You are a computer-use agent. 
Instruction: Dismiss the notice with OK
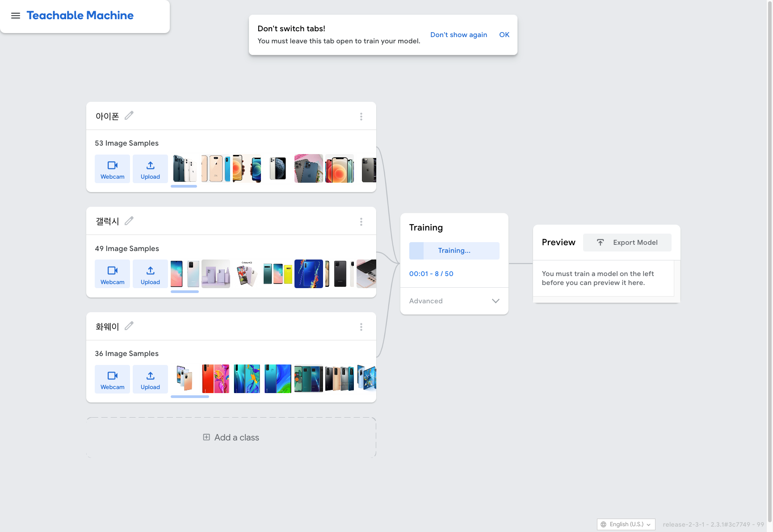tap(504, 35)
